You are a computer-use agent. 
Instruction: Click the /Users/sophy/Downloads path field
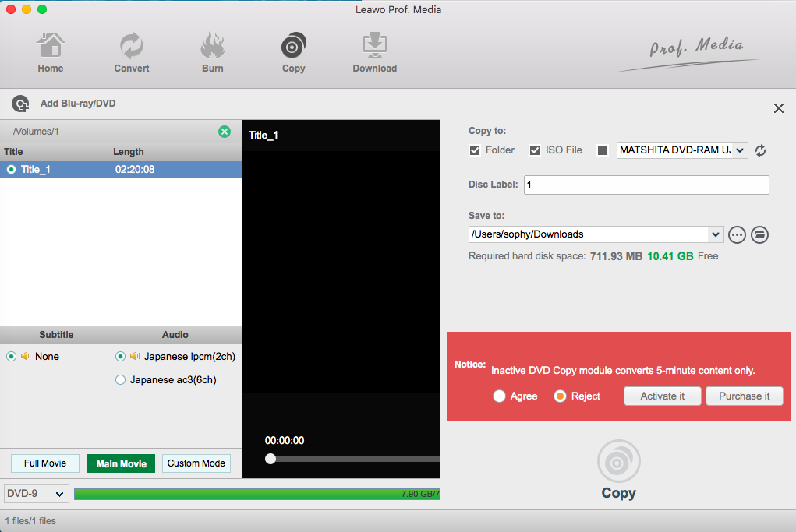tap(589, 234)
